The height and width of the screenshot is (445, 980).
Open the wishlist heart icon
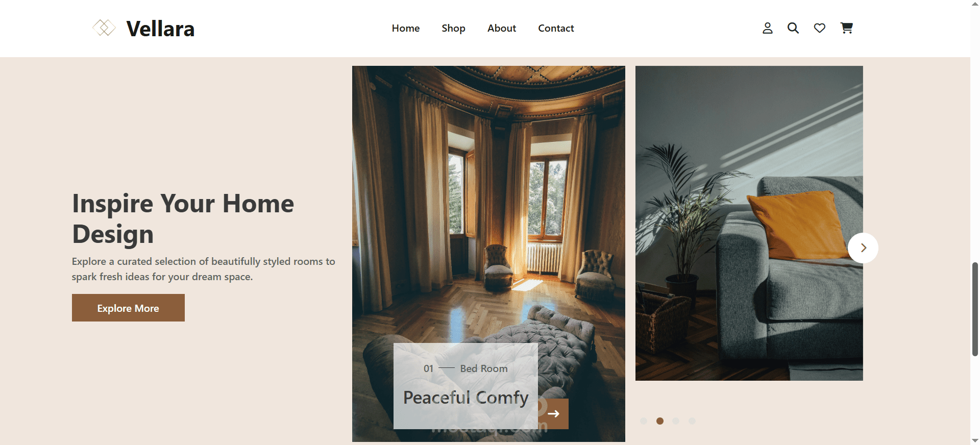coord(819,28)
